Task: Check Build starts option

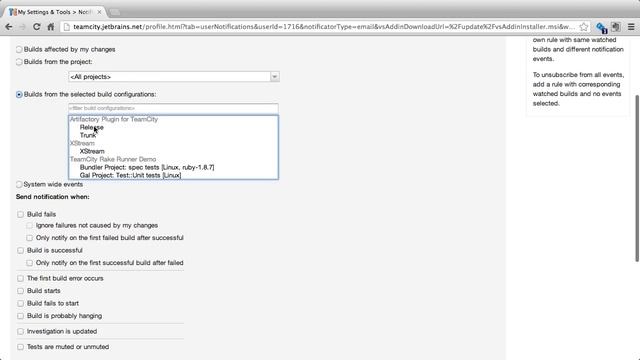Action: pyautogui.click(x=20, y=291)
